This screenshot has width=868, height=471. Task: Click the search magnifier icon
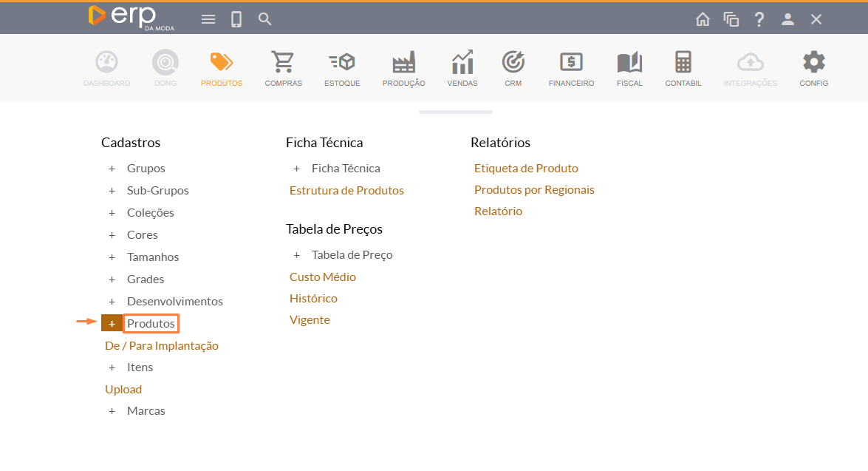265,19
